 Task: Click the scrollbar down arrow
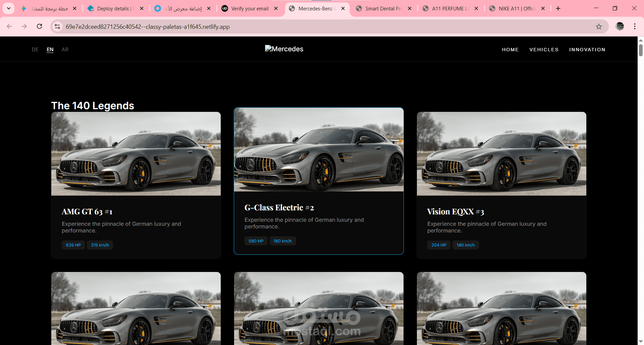point(641,342)
